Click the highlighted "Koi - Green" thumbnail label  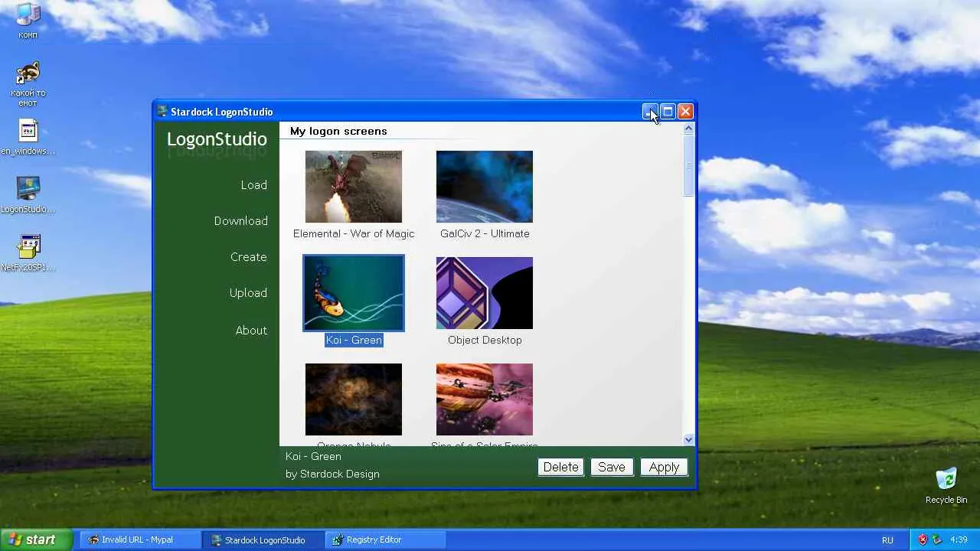(x=354, y=340)
